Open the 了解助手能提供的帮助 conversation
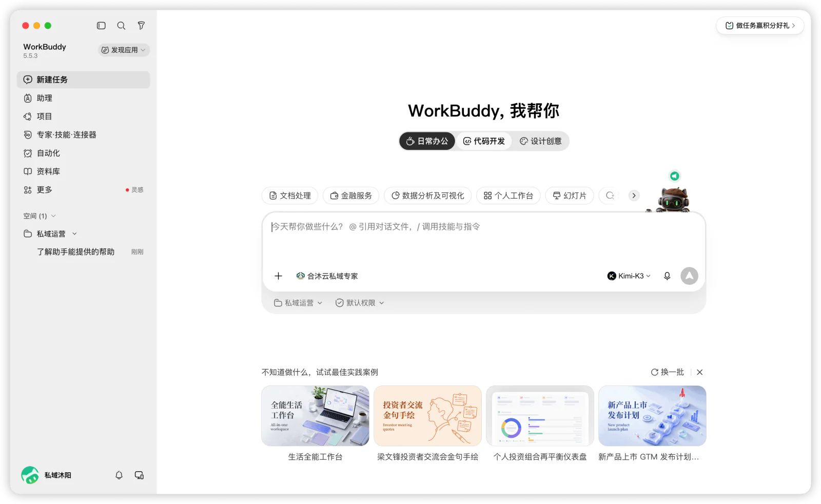 pos(83,252)
